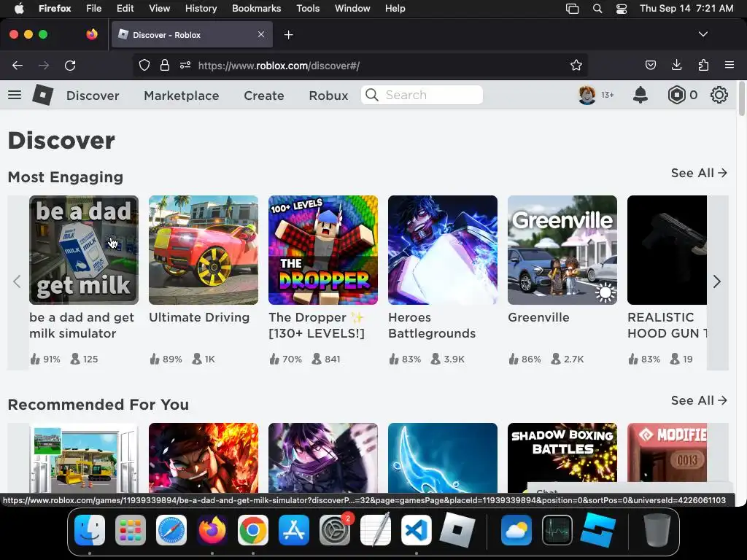Open Firefox extensions menu
The image size is (747, 560).
[x=703, y=65]
